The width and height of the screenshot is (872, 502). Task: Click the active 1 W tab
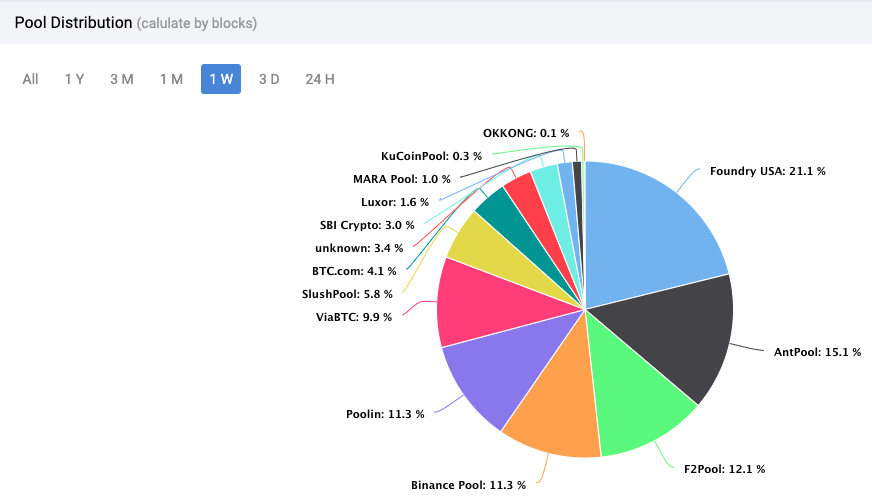pyautogui.click(x=221, y=79)
